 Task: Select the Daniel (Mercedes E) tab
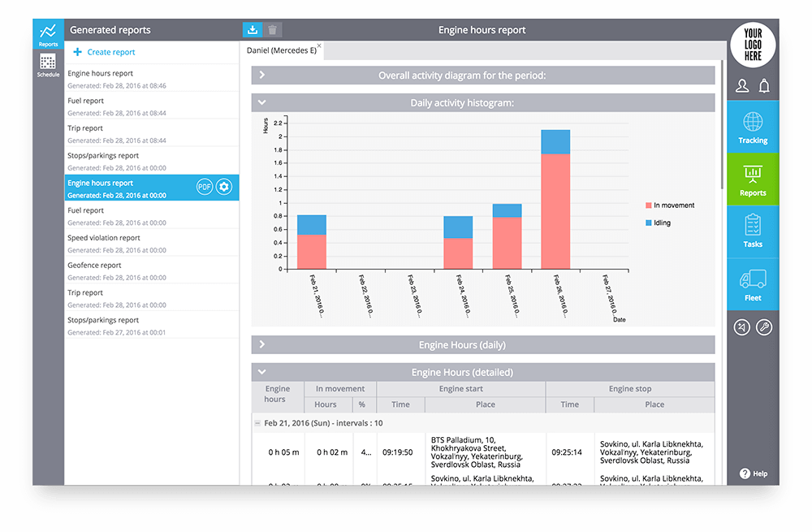281,50
